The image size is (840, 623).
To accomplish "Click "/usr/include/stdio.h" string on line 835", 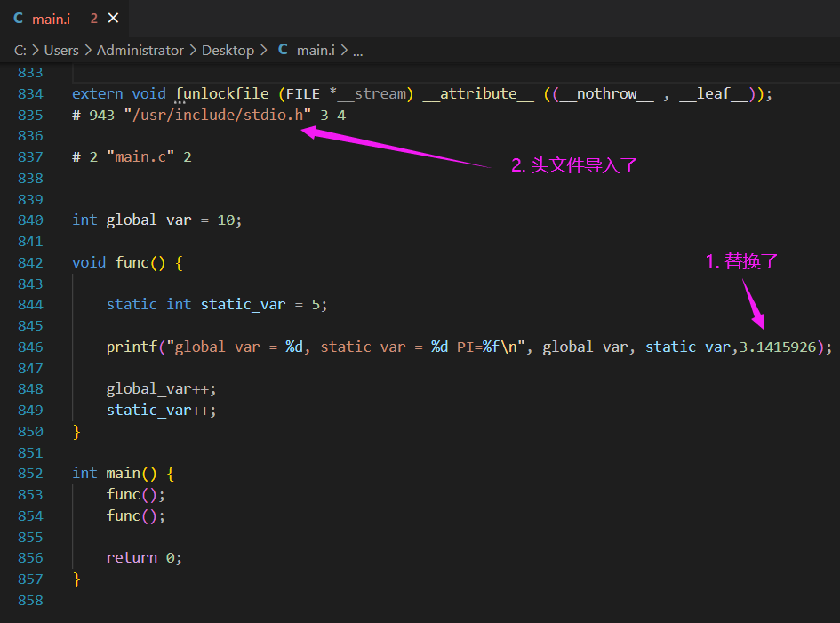I will [x=218, y=116].
